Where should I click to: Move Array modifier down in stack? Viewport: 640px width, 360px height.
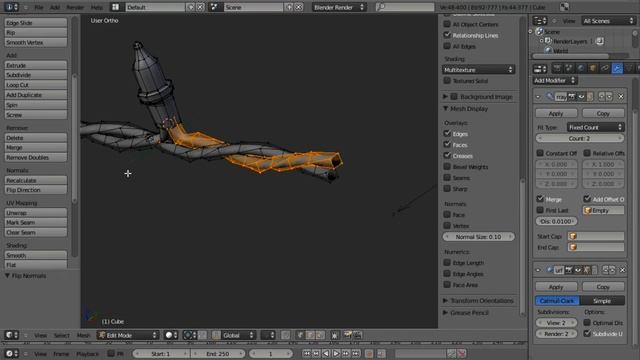point(609,97)
